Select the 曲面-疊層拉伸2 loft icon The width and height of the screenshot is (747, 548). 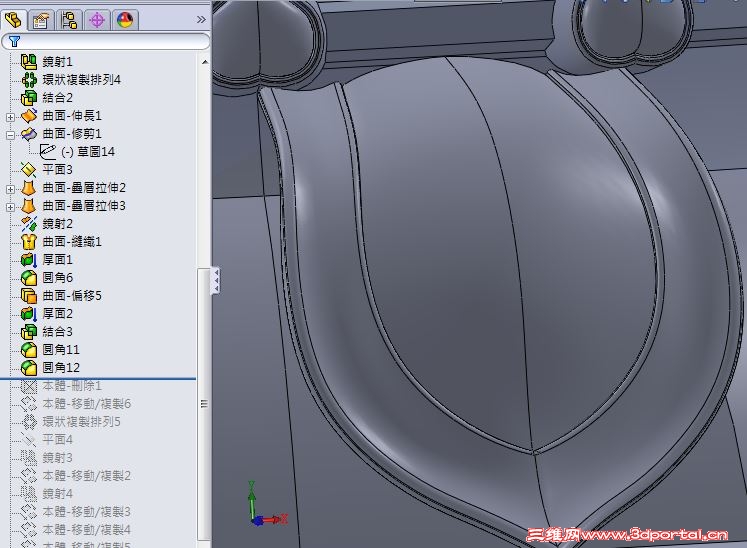pos(29,188)
